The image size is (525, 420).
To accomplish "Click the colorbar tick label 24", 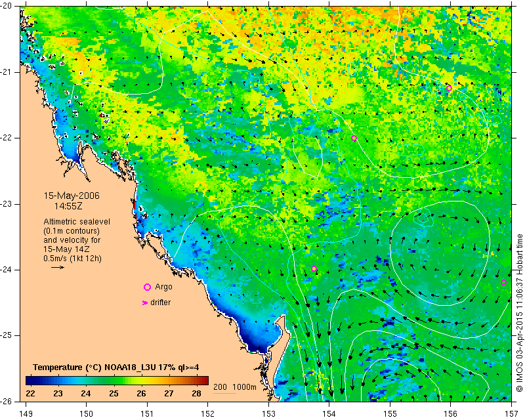I will pyautogui.click(x=86, y=393).
